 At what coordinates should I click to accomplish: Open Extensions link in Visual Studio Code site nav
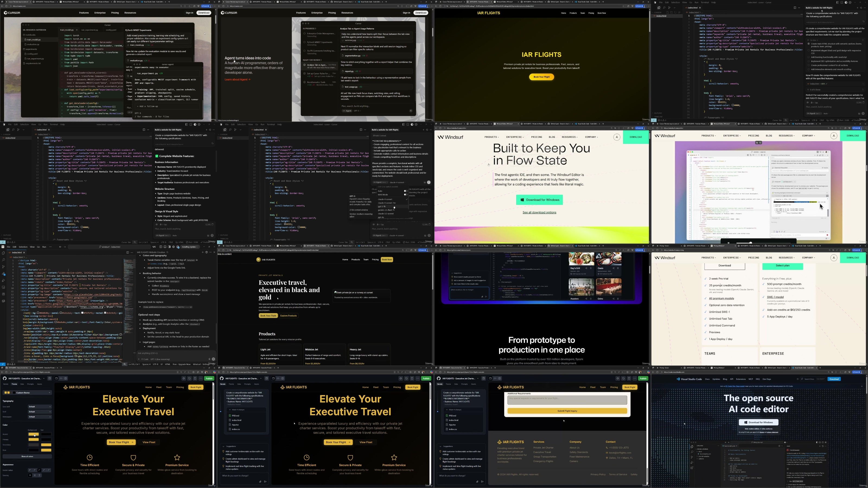(741, 379)
